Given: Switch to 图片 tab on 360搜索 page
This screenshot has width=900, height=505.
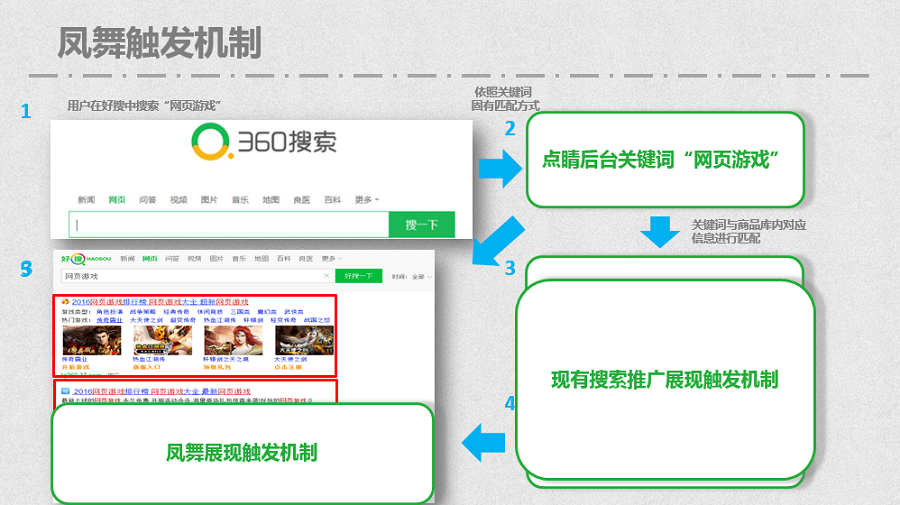Looking at the screenshot, I should pyautogui.click(x=209, y=200).
